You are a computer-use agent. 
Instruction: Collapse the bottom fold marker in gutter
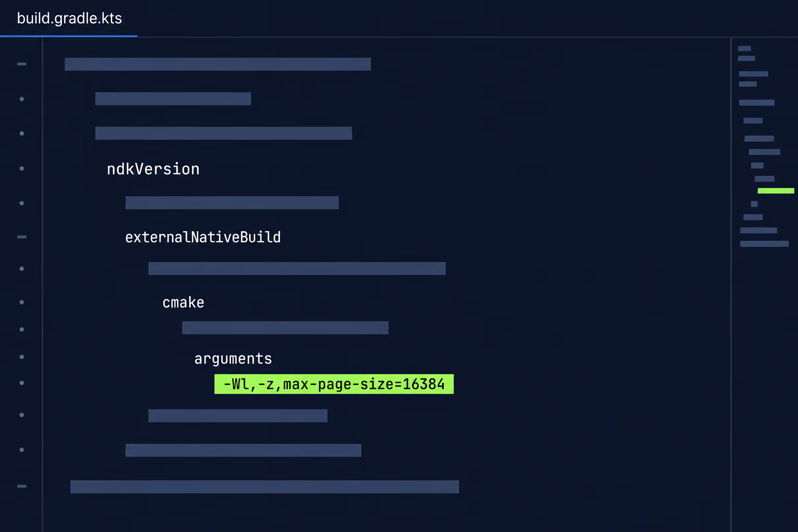[22, 486]
